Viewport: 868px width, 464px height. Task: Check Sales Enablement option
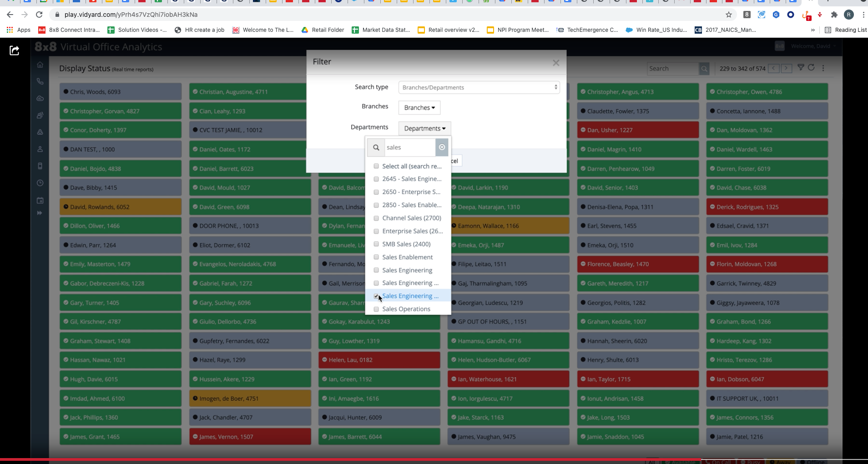click(x=376, y=257)
